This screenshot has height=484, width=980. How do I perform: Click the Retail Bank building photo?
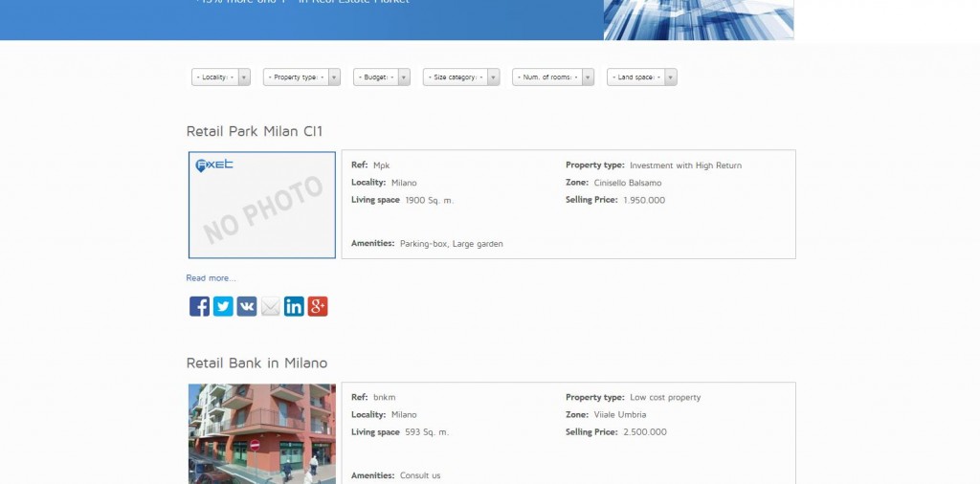tap(262, 433)
